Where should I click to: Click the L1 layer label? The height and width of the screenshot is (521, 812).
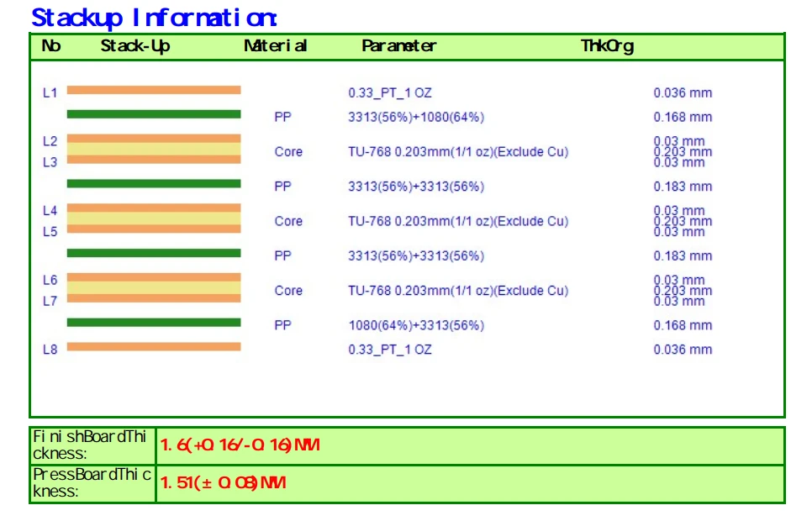[50, 93]
